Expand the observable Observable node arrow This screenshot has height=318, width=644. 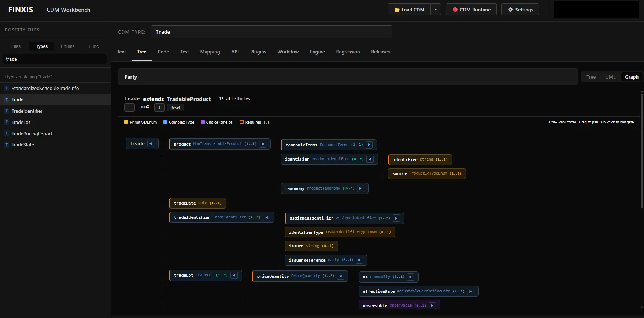click(432, 306)
